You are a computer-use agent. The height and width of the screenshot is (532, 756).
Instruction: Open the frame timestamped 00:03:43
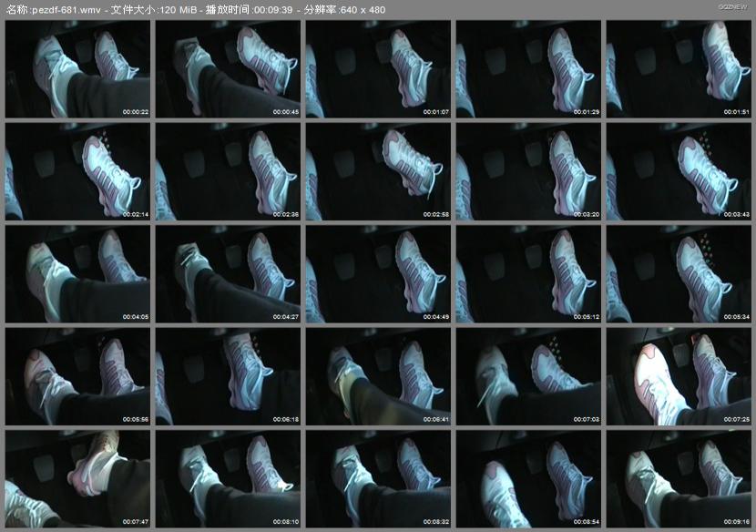679,172
